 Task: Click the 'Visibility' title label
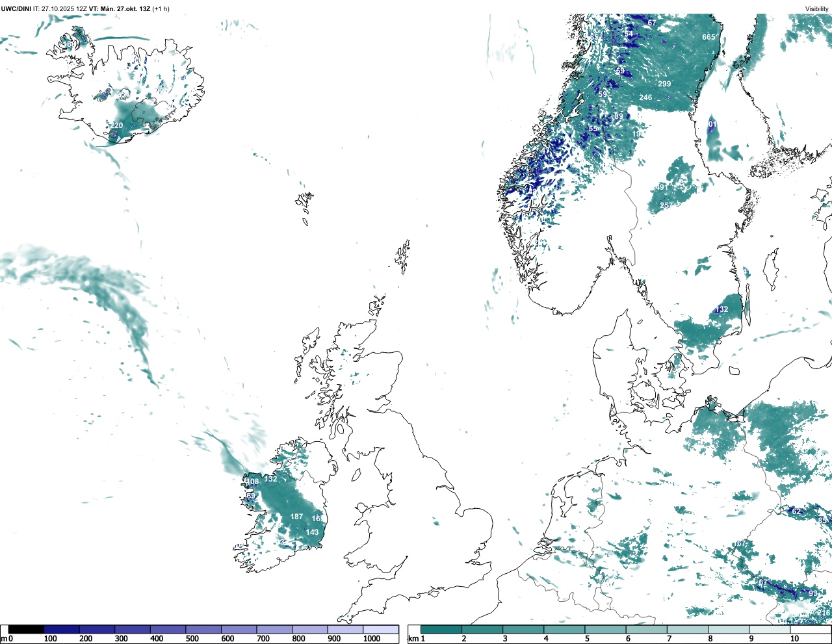817,8
